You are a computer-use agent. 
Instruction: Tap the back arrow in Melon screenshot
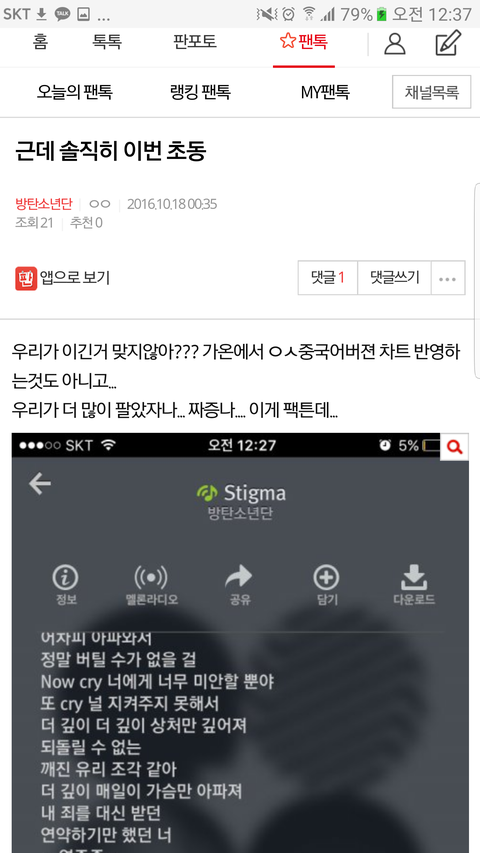click(40, 483)
